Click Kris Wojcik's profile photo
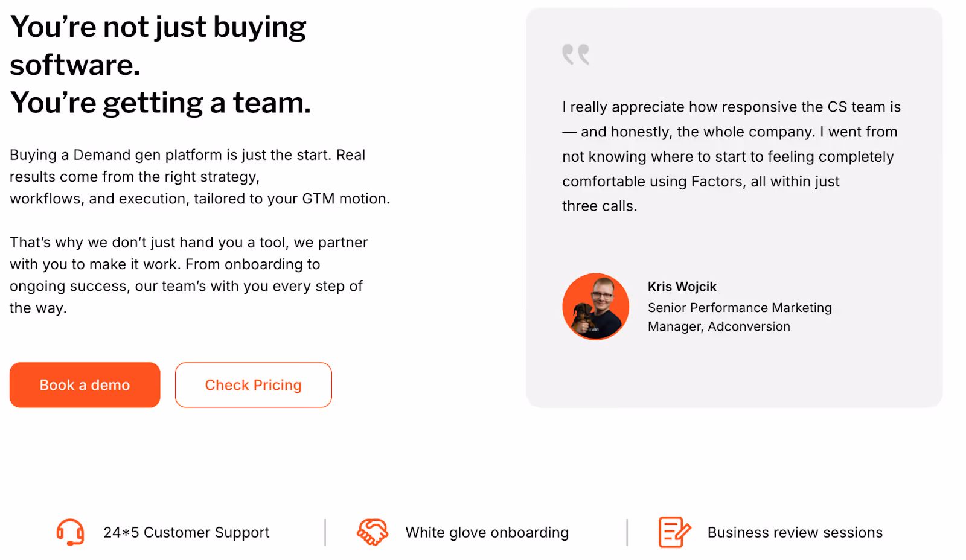The height and width of the screenshot is (560, 966). (x=595, y=307)
